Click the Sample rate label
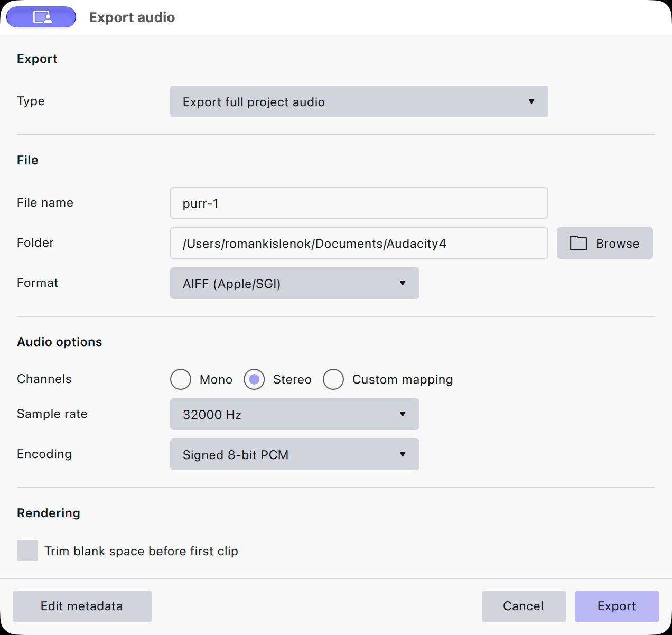 click(x=52, y=414)
